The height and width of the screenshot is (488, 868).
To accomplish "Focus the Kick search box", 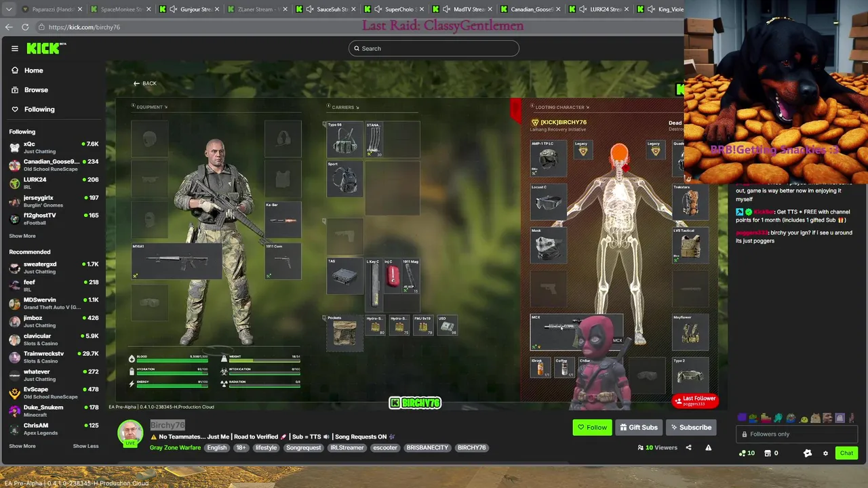I will tap(434, 48).
